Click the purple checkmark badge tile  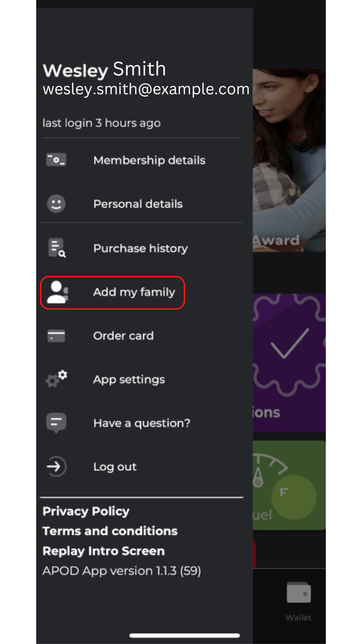pyautogui.click(x=289, y=362)
